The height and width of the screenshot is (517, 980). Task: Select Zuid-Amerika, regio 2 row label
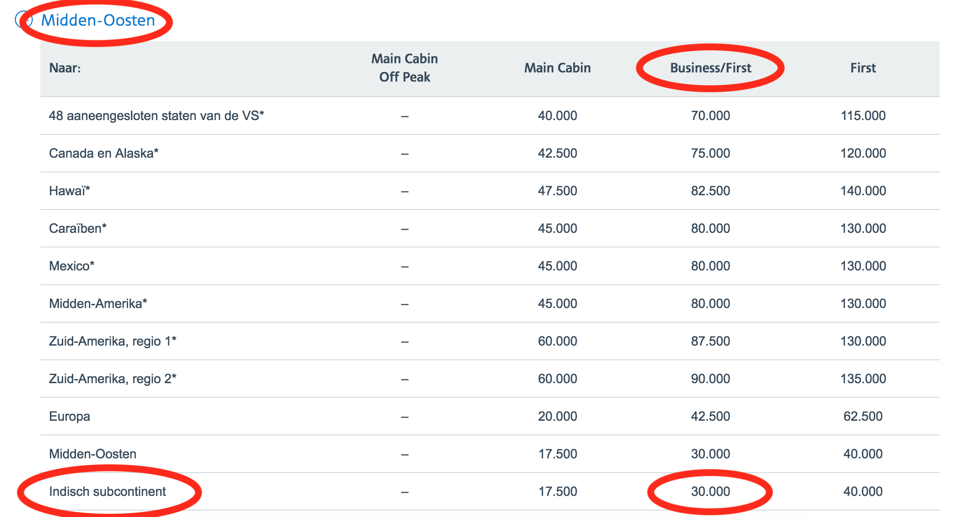pos(112,379)
